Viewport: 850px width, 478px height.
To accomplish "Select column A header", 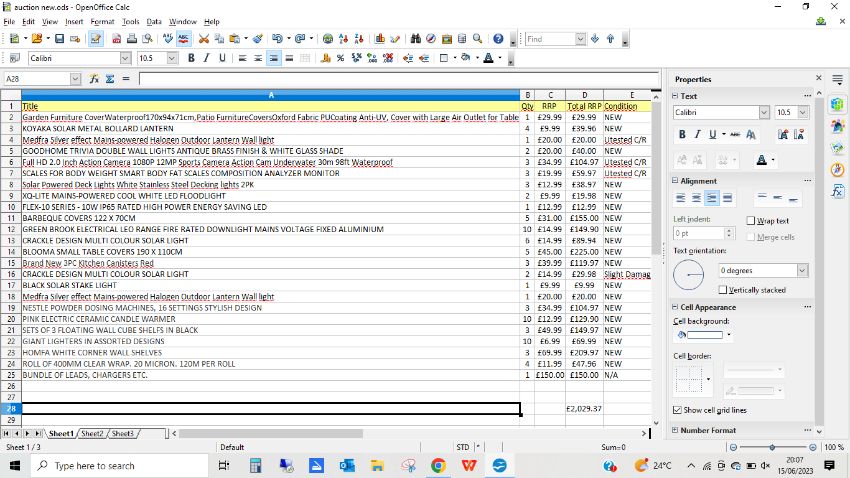I will [271, 95].
